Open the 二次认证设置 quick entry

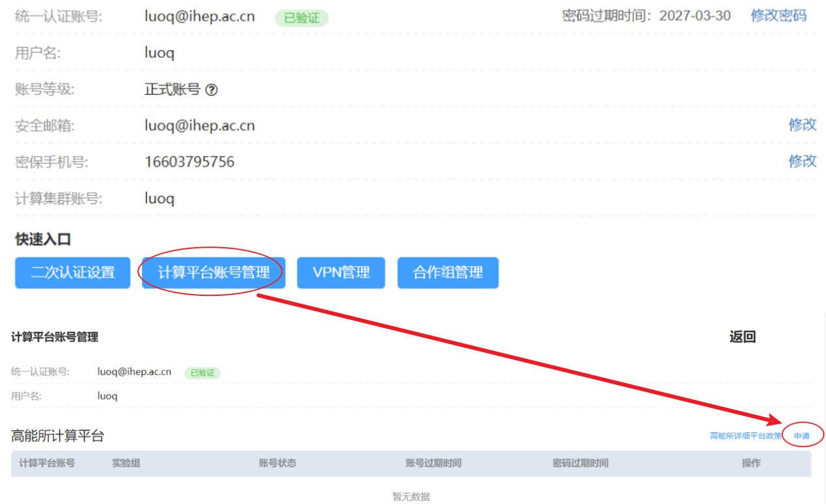72,272
